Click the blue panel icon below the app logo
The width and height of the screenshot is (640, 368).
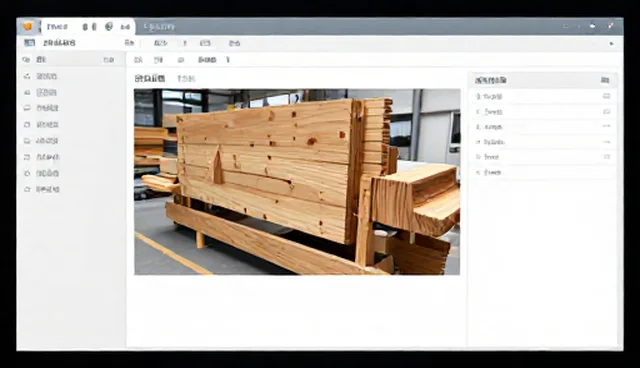pyautogui.click(x=29, y=43)
